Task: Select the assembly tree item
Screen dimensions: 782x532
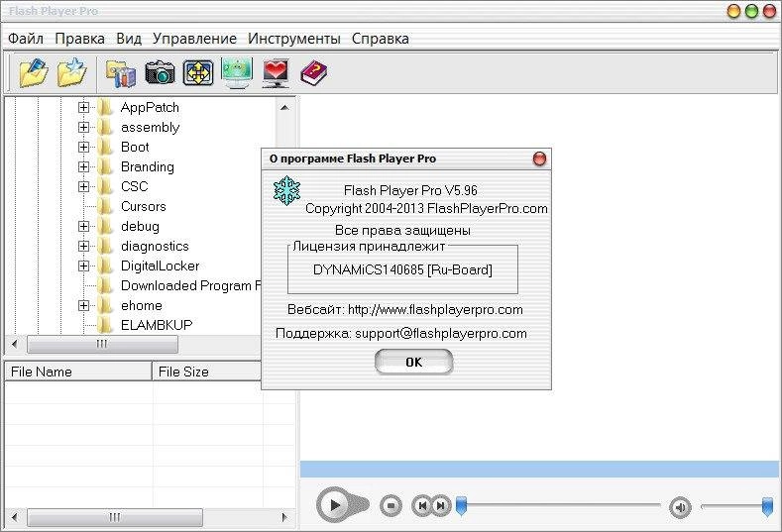Action: [x=150, y=127]
